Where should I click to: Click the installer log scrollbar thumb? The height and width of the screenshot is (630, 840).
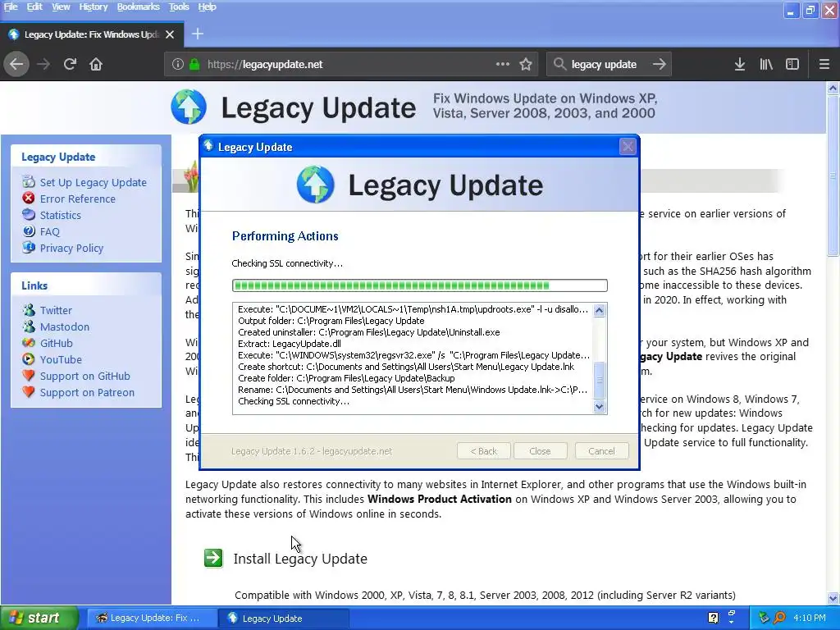click(600, 380)
